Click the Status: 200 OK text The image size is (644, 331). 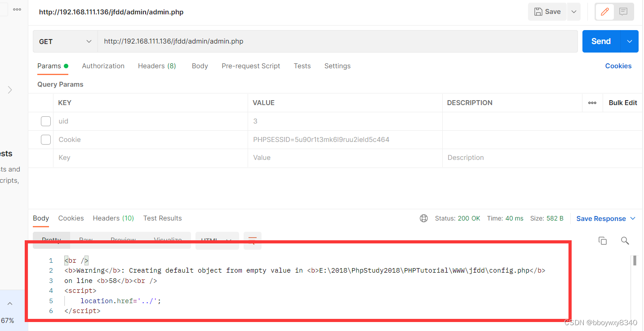click(x=457, y=218)
